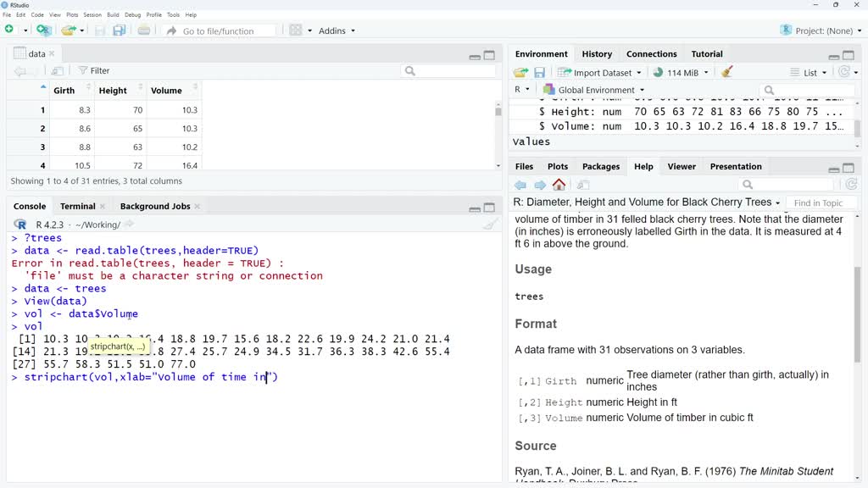Click the Filter button in data viewer
868x488 pixels.
point(94,71)
